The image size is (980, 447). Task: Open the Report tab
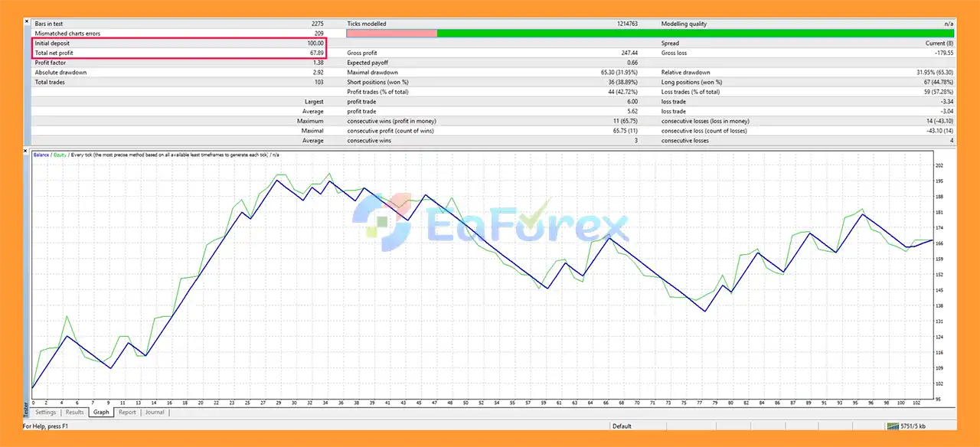click(127, 413)
